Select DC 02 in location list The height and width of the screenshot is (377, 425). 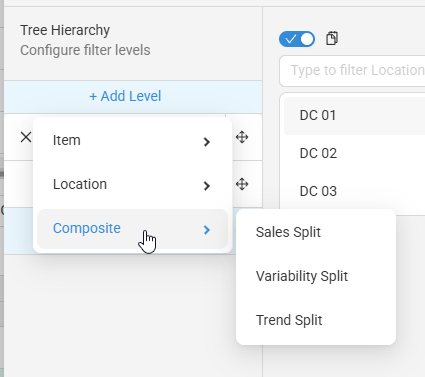(354, 154)
